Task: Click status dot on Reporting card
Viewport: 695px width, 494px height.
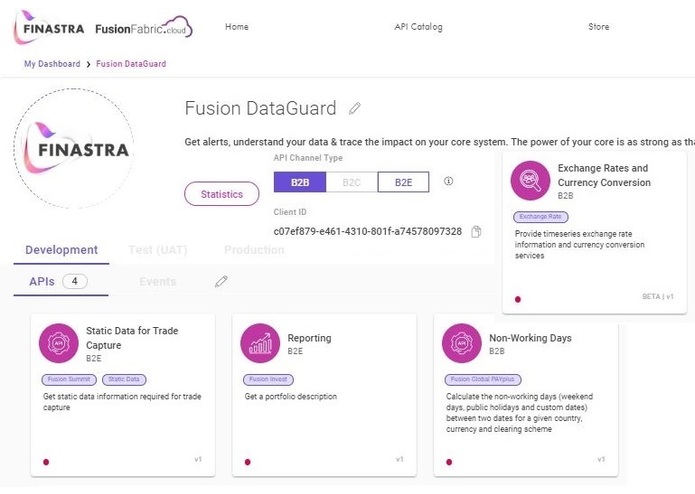Action: click(x=248, y=462)
